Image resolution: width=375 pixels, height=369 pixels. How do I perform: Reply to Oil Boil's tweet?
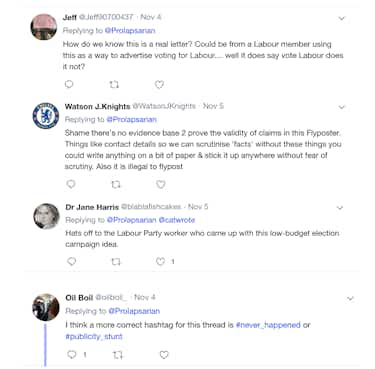pos(72,355)
